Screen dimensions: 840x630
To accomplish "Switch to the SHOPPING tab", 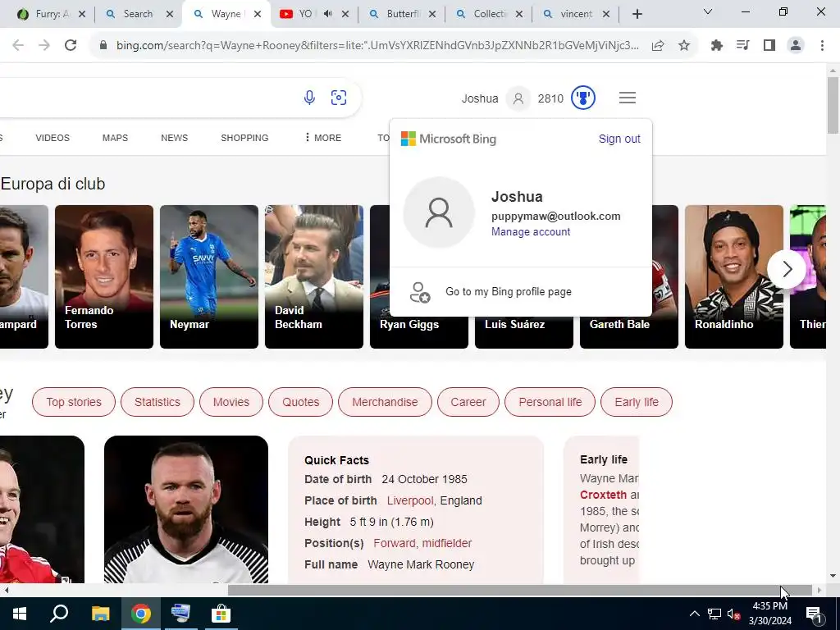I will coord(244,138).
